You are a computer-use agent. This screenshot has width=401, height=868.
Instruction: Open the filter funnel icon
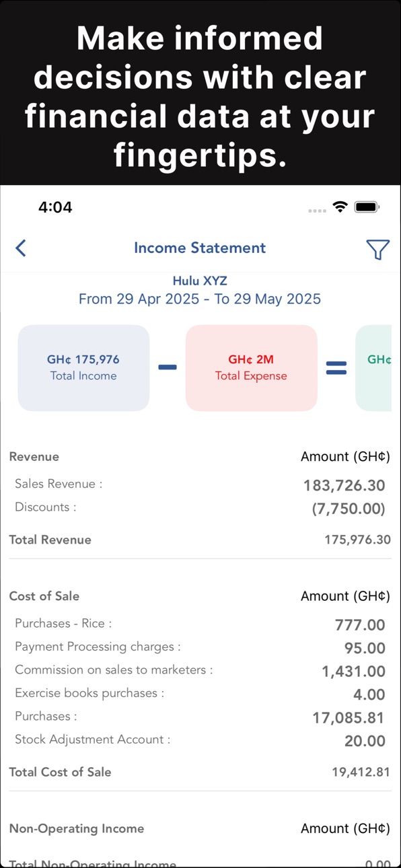click(377, 249)
